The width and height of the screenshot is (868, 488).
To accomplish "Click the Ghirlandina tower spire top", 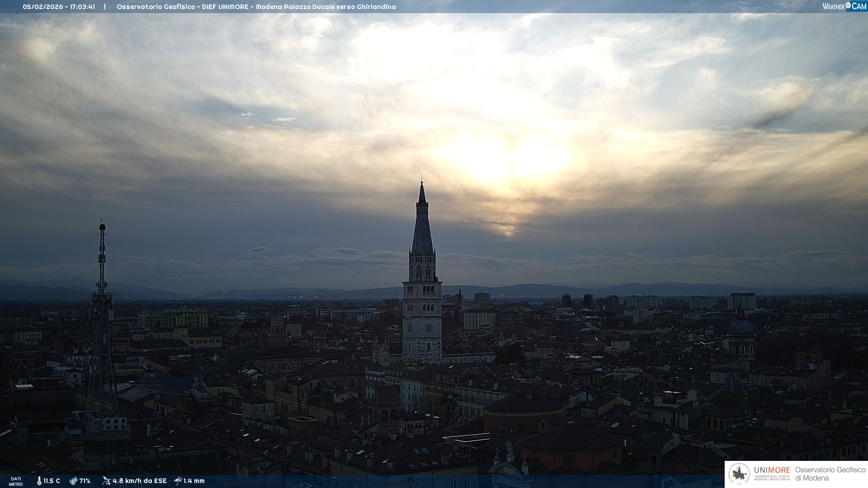I will [422, 186].
